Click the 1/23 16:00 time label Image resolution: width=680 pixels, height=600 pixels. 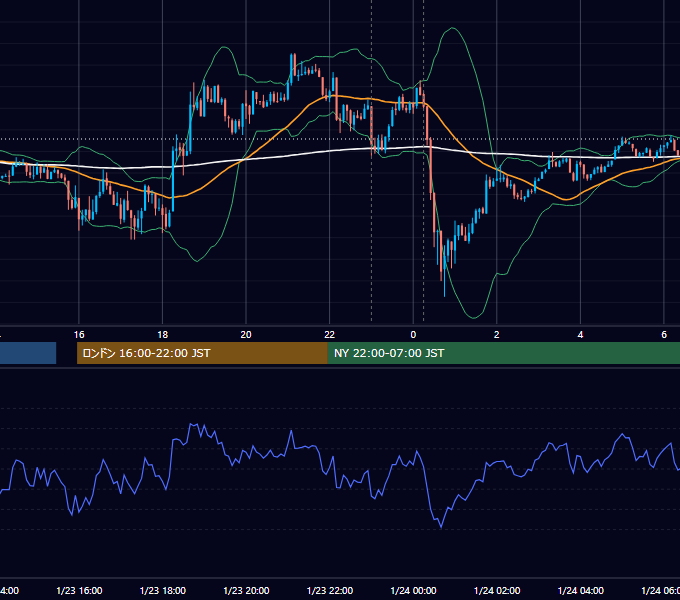[x=79, y=591]
